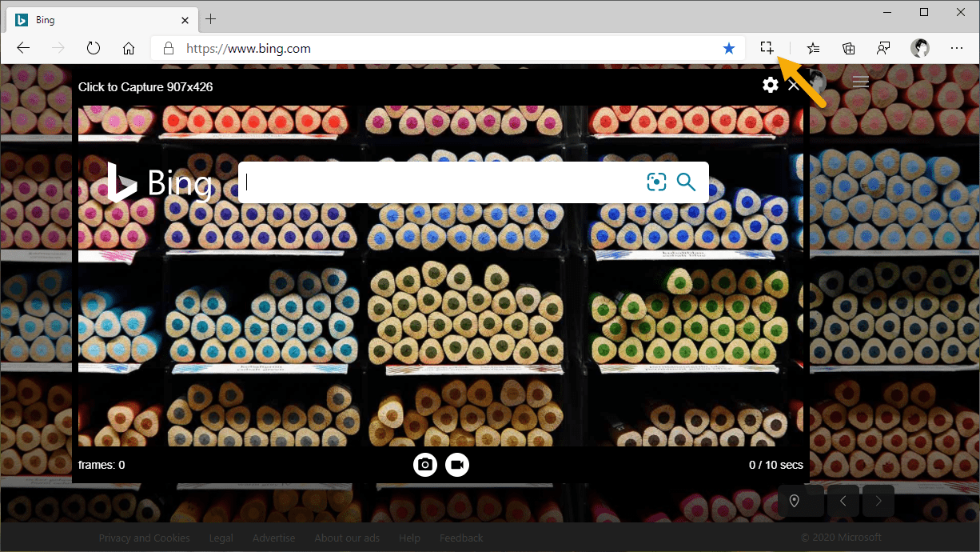
Task: Click the address bar URL
Action: click(x=248, y=48)
